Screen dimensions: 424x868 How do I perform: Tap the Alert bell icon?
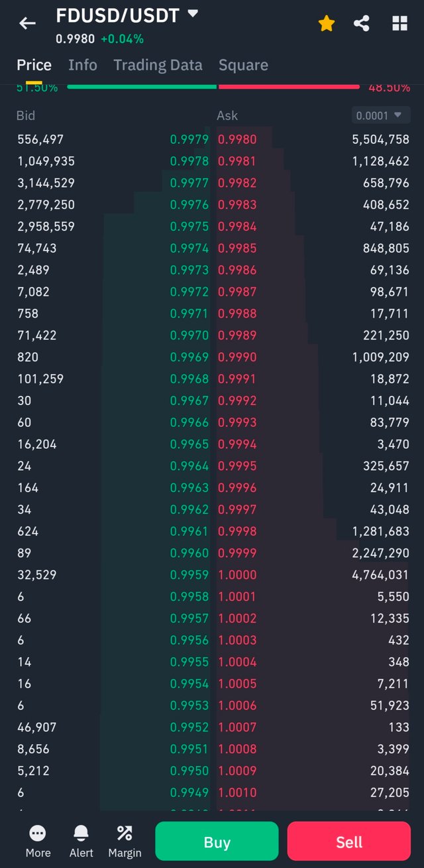[x=81, y=834]
